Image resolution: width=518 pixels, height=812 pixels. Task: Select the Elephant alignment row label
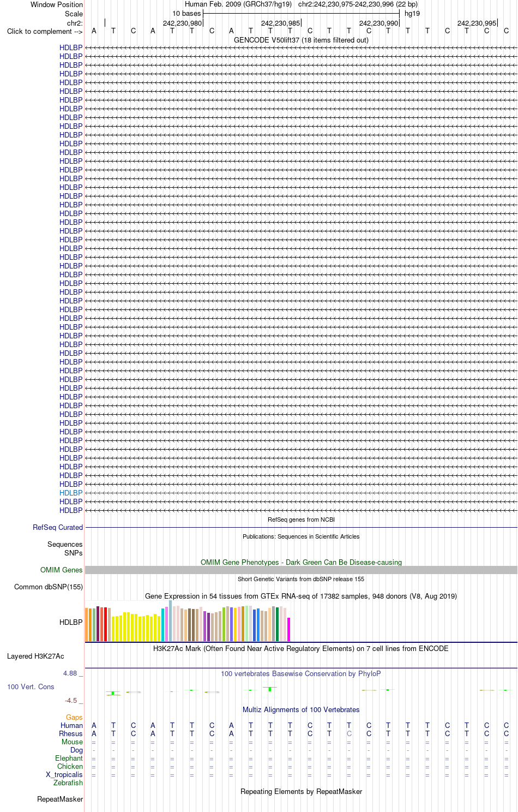69,758
